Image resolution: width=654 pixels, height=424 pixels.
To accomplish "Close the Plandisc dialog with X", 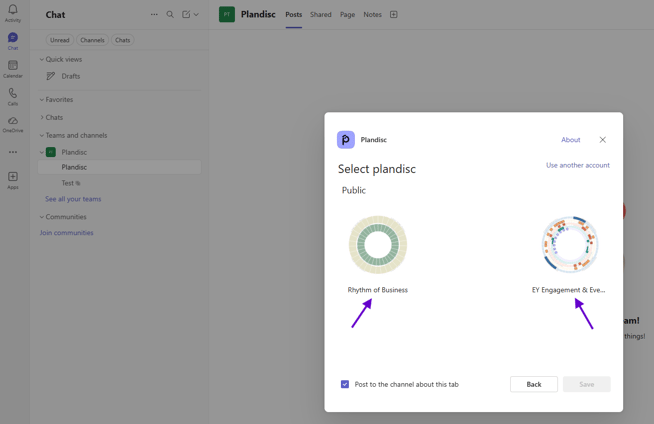I will coord(603,140).
